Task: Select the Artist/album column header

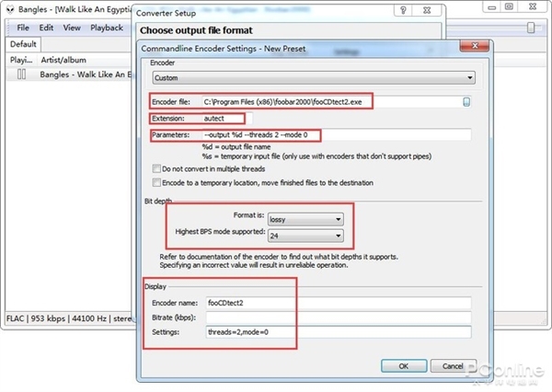Action: [x=65, y=60]
